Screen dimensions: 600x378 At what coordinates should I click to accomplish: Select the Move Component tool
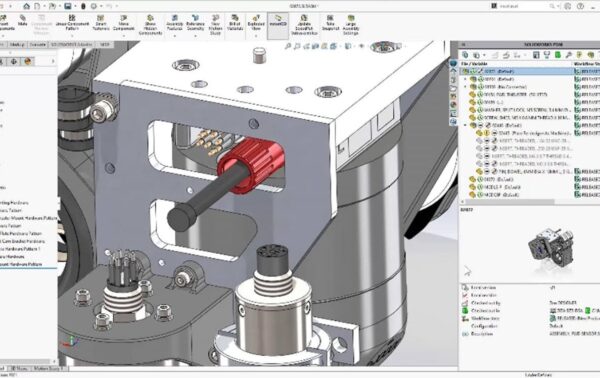[x=123, y=23]
